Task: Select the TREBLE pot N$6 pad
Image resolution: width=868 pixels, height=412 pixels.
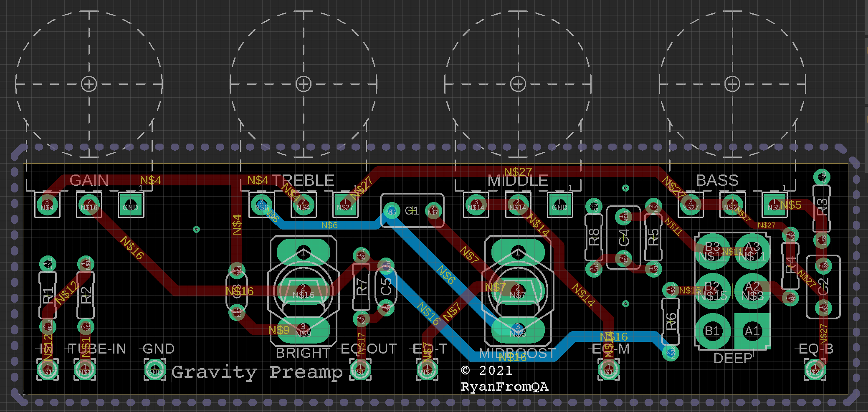Action: (261, 205)
